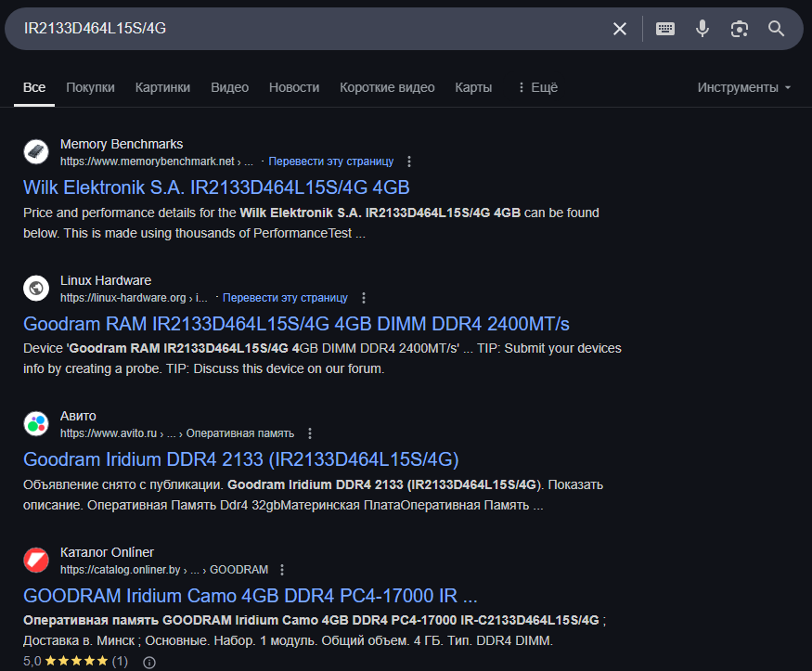Switch to the Покупки tab
The width and height of the screenshot is (812, 671).
pyautogui.click(x=90, y=87)
